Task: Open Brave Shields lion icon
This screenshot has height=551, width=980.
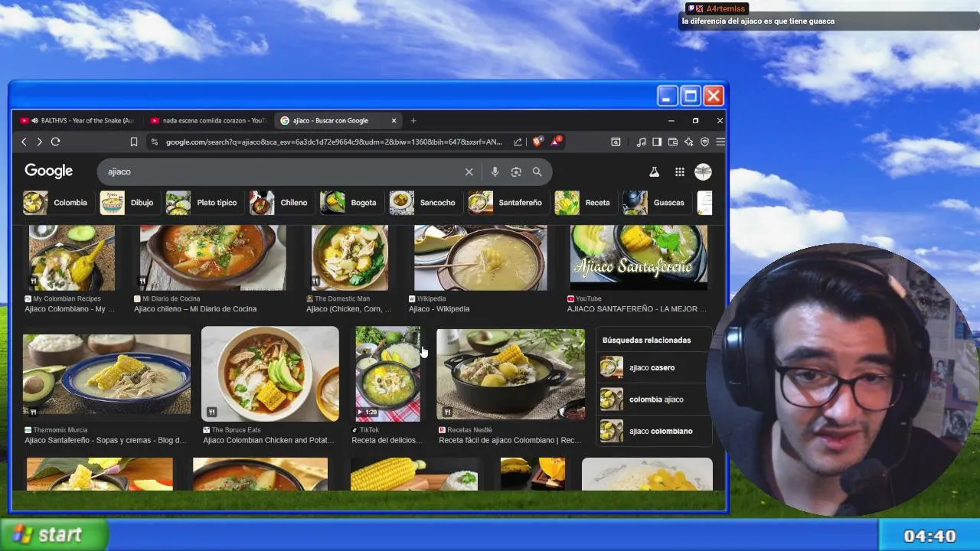Action: tap(537, 142)
